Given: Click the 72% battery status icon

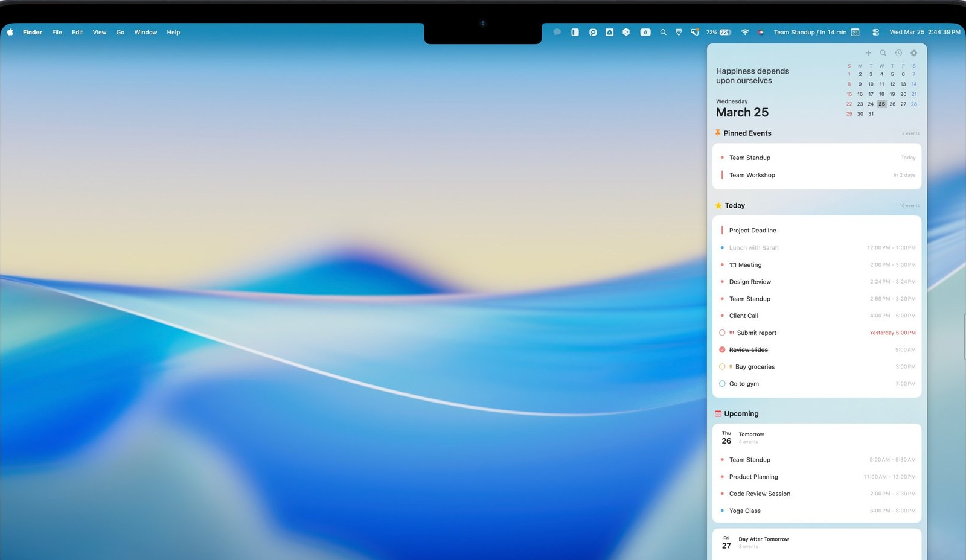Looking at the screenshot, I should tap(718, 32).
